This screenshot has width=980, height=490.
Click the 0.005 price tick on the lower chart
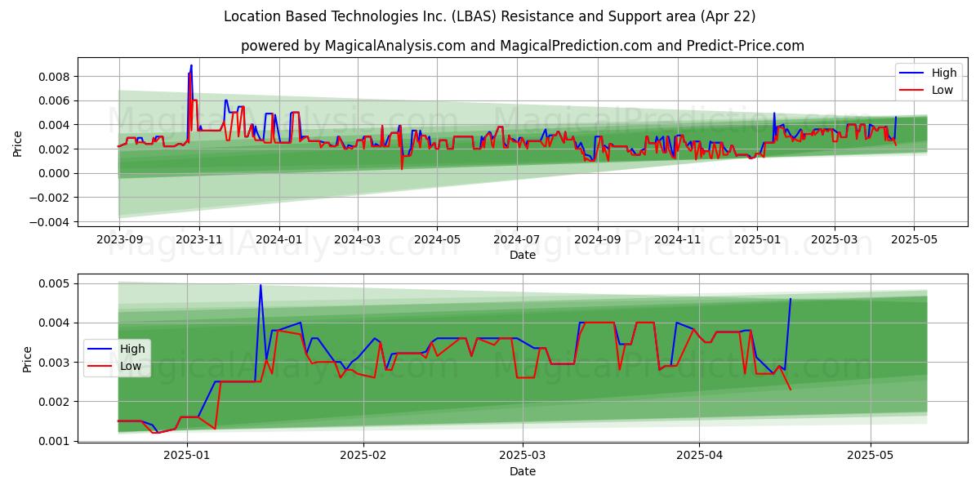coord(56,283)
